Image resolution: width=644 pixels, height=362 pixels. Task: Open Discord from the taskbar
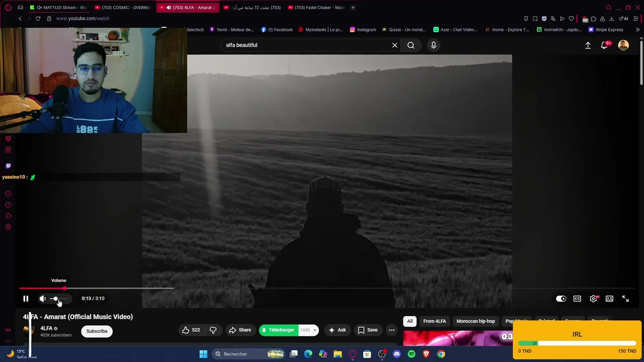tap(396, 354)
